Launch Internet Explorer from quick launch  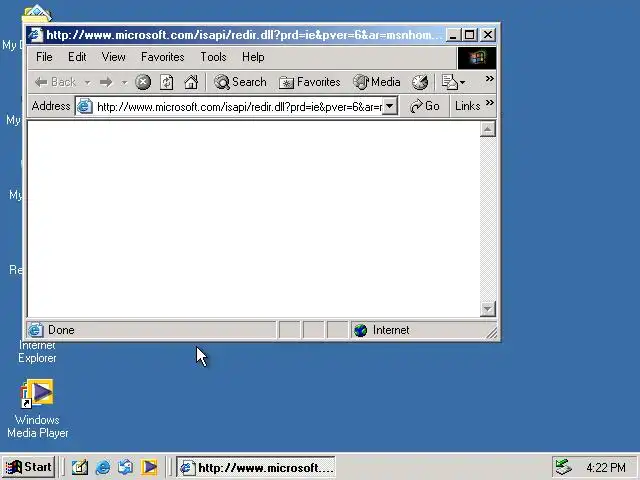[102, 467]
